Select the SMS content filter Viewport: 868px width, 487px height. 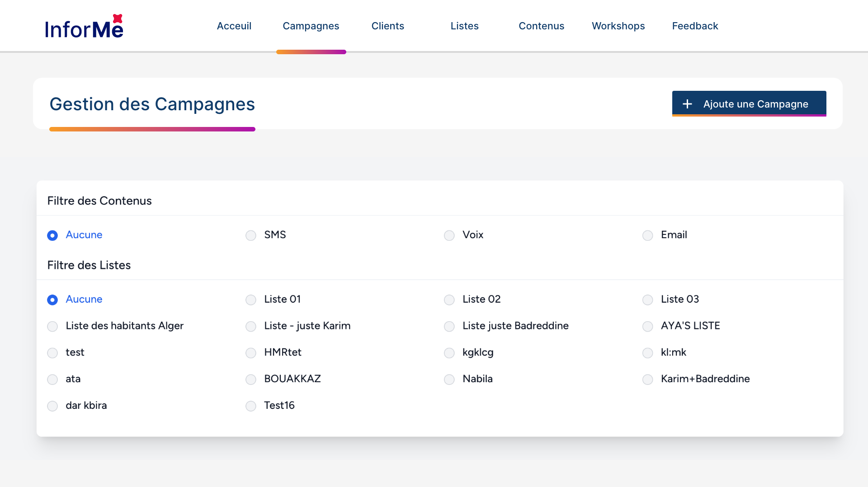[x=251, y=235]
